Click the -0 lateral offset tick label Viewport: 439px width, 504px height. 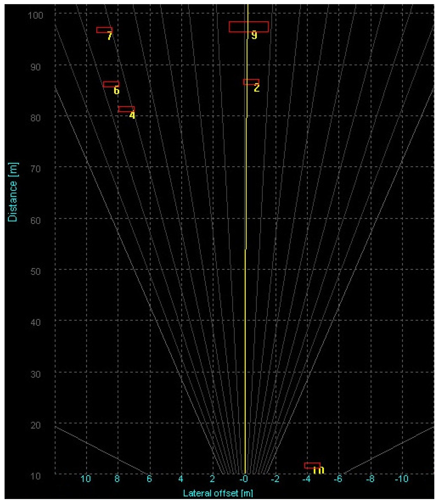click(244, 479)
